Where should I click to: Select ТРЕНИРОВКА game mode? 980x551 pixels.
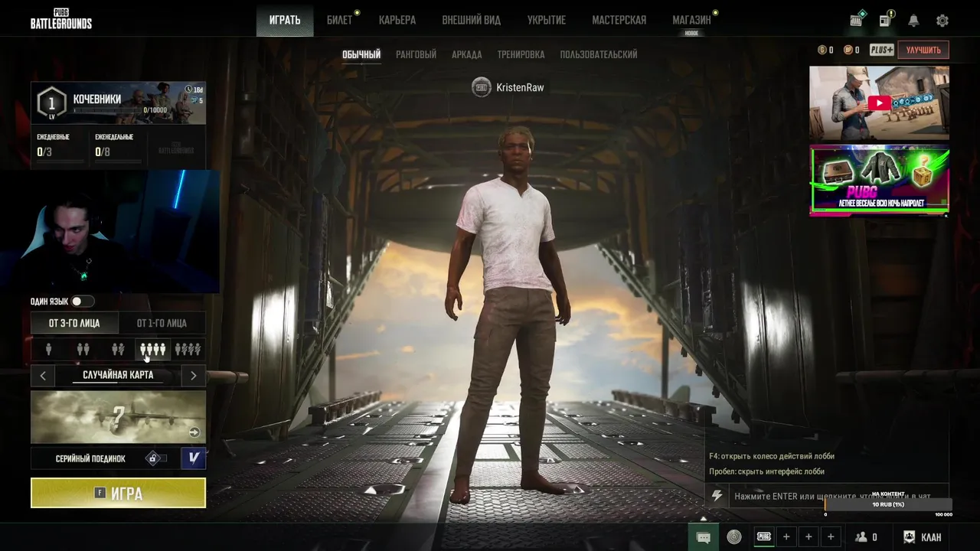tap(521, 54)
